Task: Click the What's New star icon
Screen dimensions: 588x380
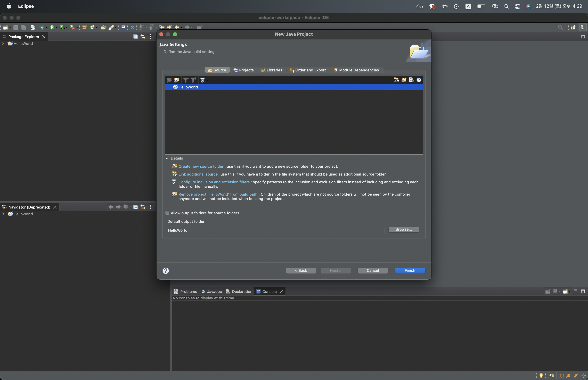Action: (x=584, y=376)
